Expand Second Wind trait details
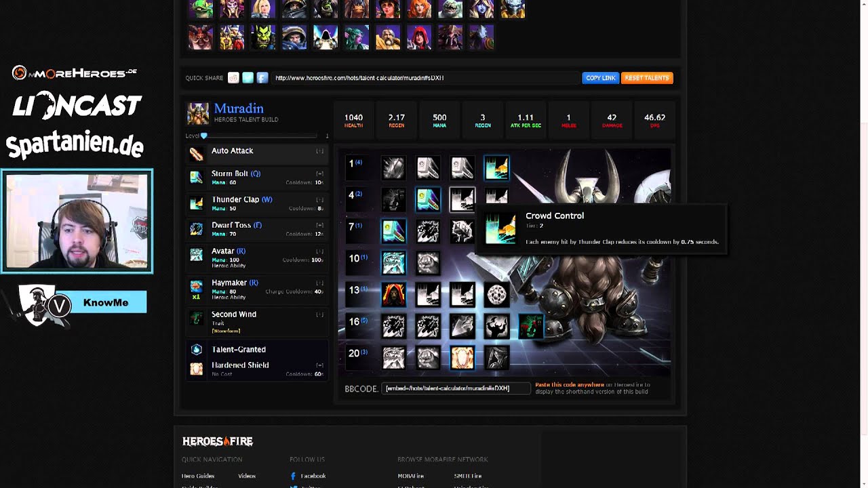 (319, 315)
